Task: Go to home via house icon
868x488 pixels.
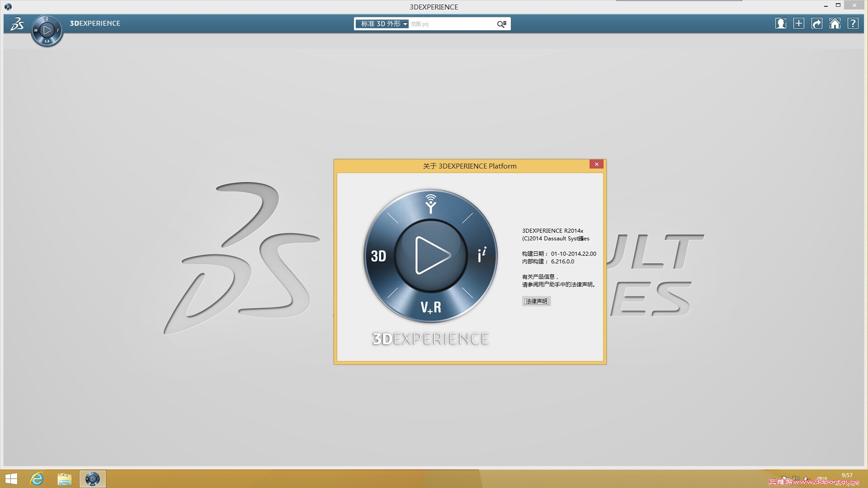Action: 835,23
